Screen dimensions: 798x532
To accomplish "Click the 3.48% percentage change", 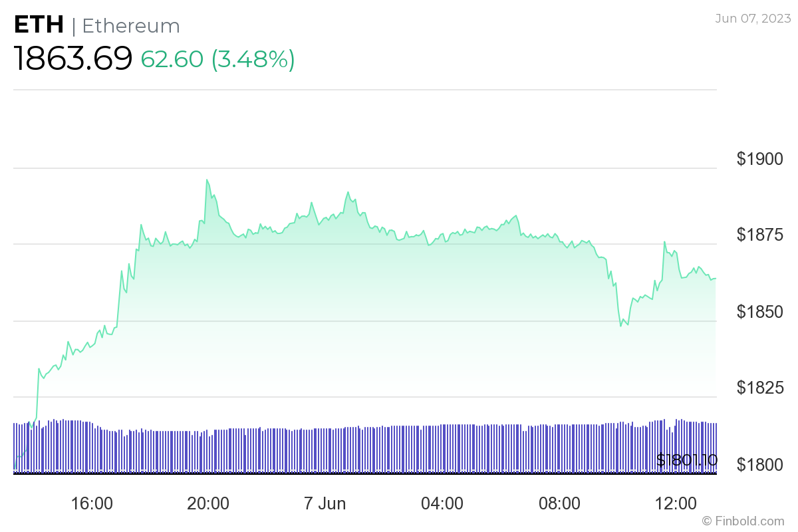I will [x=253, y=59].
